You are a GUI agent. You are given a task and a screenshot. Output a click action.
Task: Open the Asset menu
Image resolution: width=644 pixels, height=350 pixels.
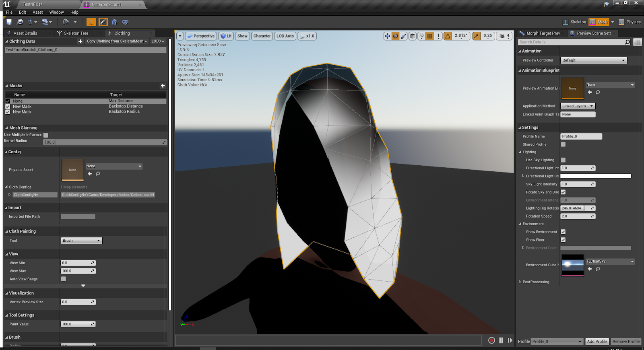point(37,12)
